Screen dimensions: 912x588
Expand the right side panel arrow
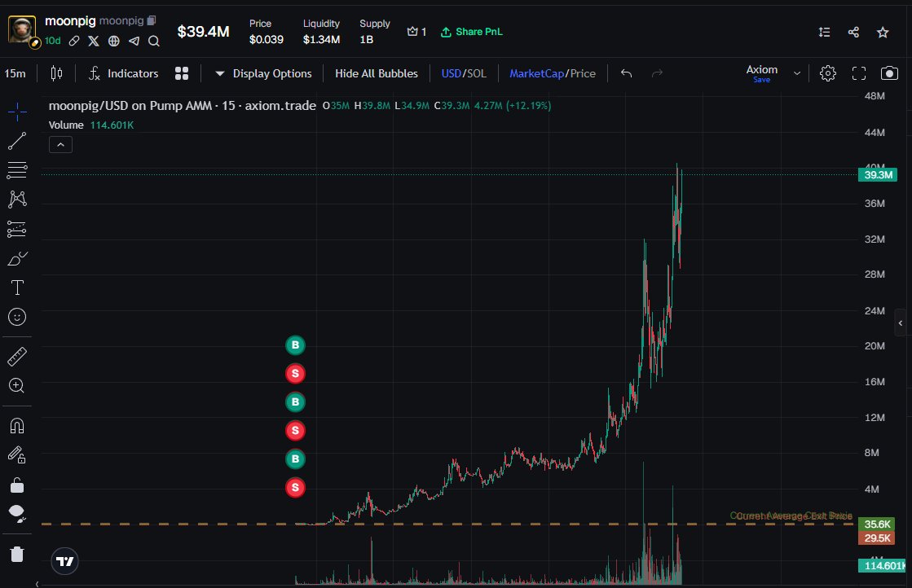[901, 323]
